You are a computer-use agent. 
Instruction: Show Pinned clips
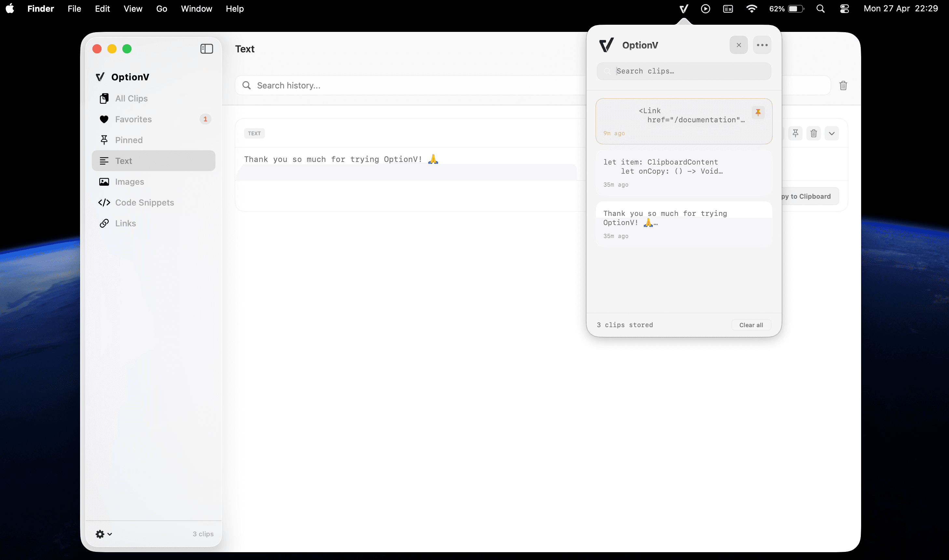tap(129, 140)
